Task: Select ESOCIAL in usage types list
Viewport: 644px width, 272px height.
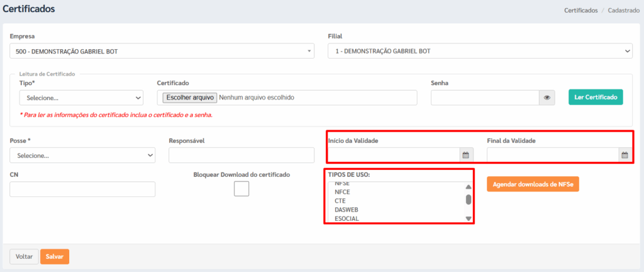Action: pyautogui.click(x=347, y=218)
